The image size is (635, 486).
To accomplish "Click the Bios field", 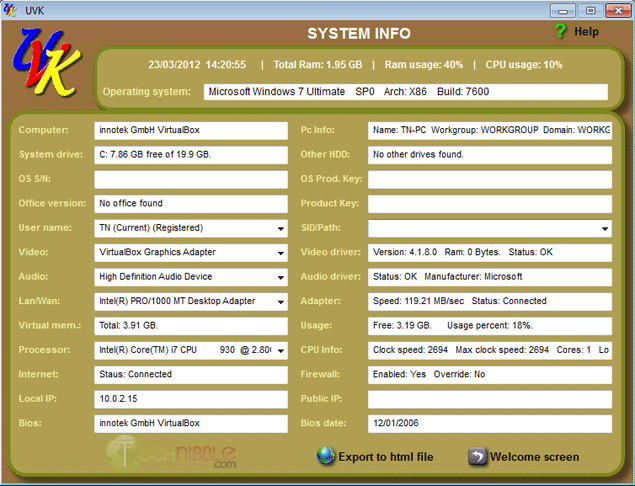I will [x=191, y=424].
